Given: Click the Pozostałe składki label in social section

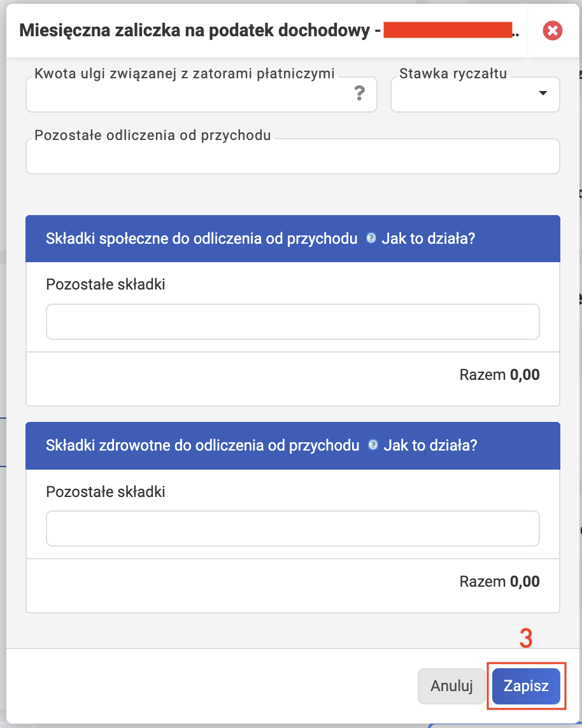Looking at the screenshot, I should 106,284.
